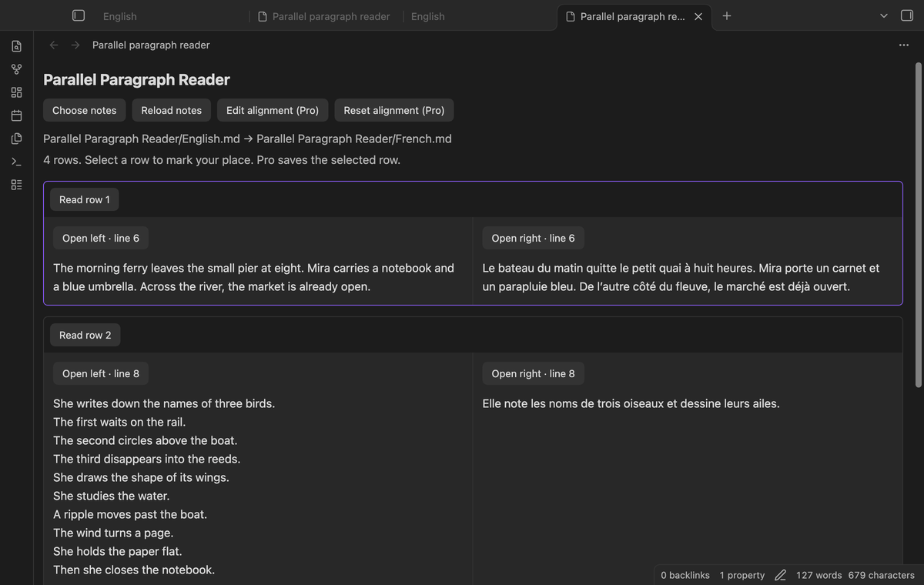924x585 pixels.
Task: Toggle the left sidebar panel icon
Action: click(x=79, y=15)
